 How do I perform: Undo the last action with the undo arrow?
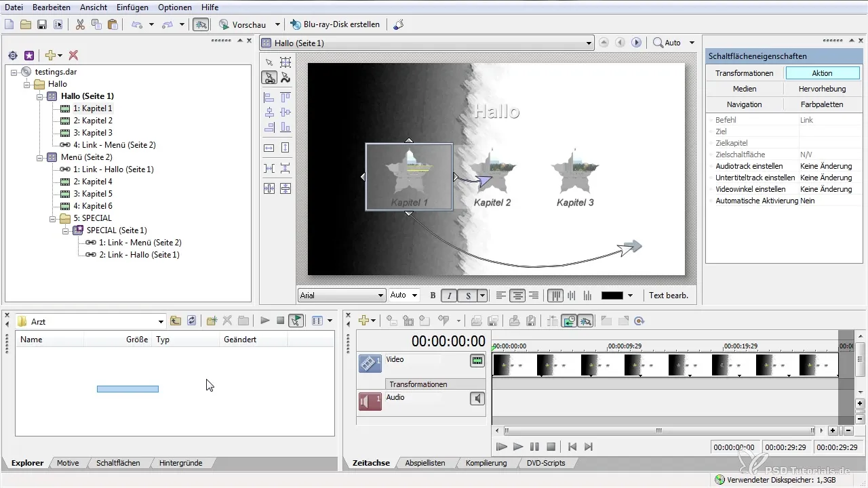137,24
